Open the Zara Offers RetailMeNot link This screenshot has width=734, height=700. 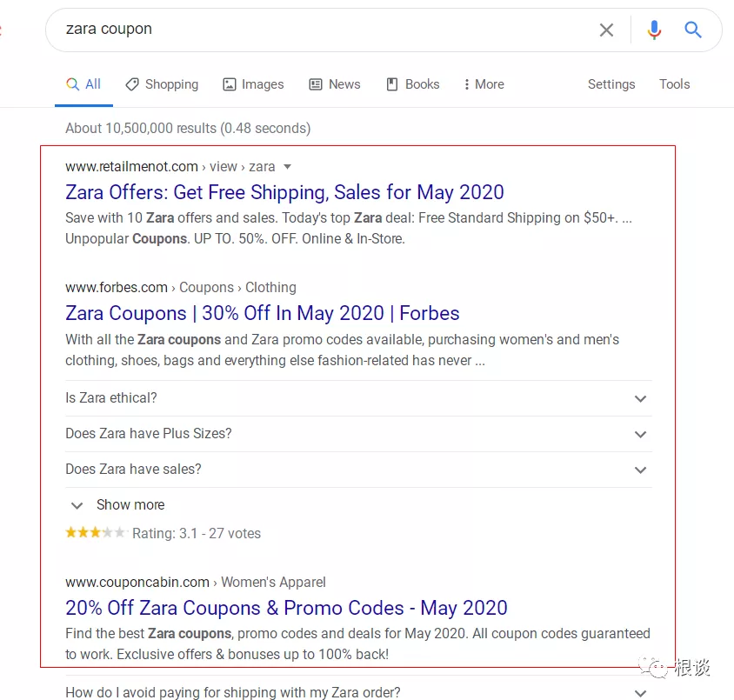284,192
